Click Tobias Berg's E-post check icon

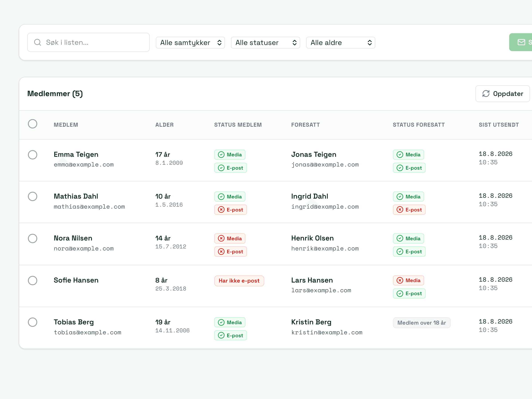221,336
